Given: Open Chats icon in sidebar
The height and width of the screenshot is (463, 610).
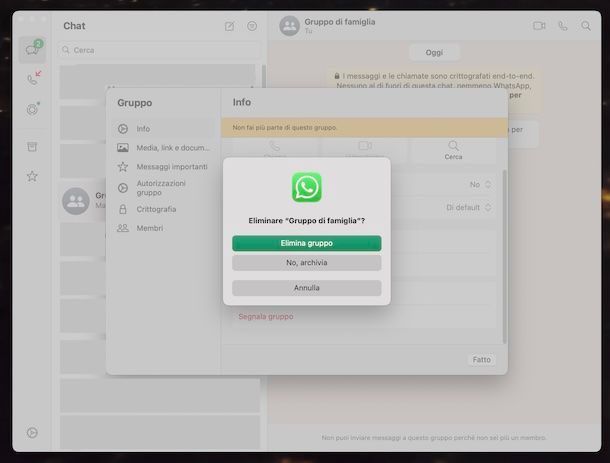Looking at the screenshot, I should [33, 49].
